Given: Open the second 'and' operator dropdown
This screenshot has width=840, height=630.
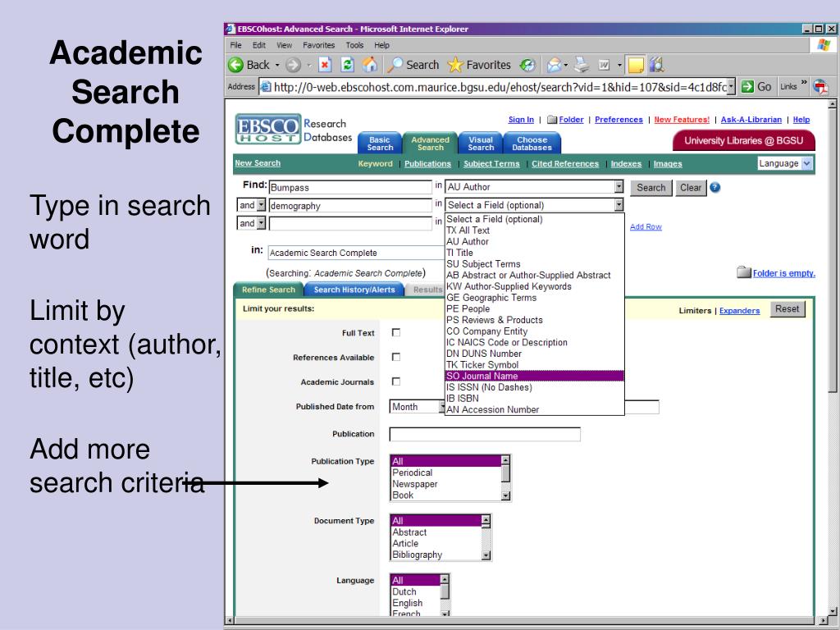Looking at the screenshot, I should click(x=251, y=223).
